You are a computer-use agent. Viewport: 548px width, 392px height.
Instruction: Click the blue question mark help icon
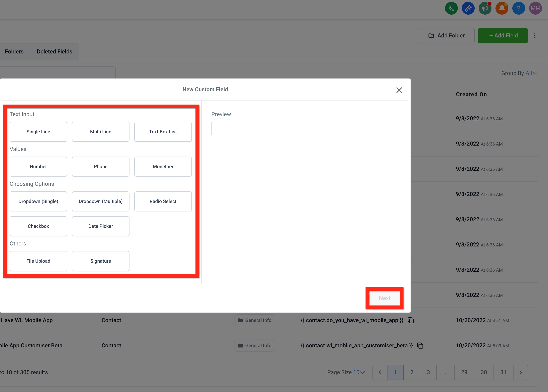tap(519, 8)
